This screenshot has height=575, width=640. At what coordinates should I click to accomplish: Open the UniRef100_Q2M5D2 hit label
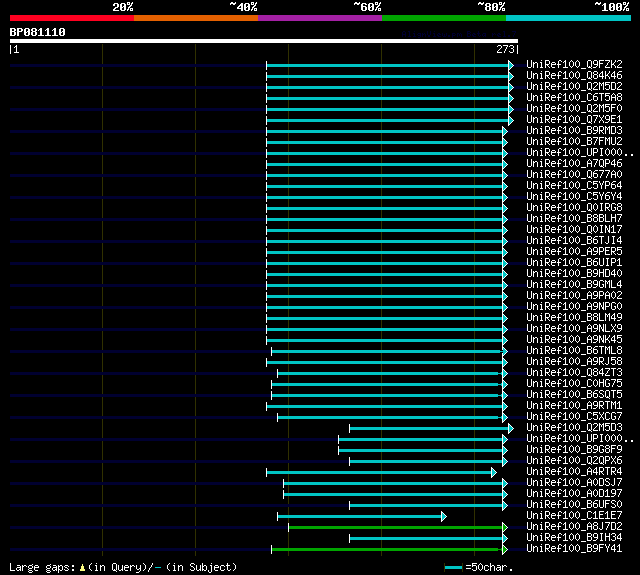(574, 87)
